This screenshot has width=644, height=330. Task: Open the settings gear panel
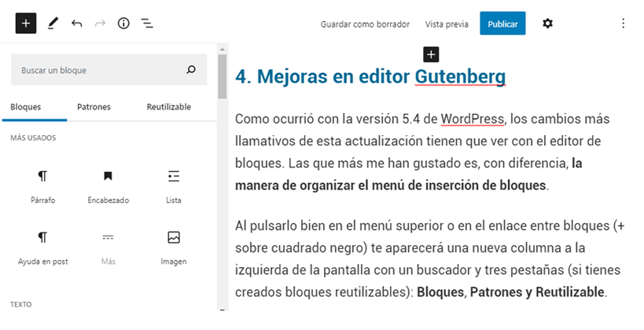pyautogui.click(x=547, y=24)
